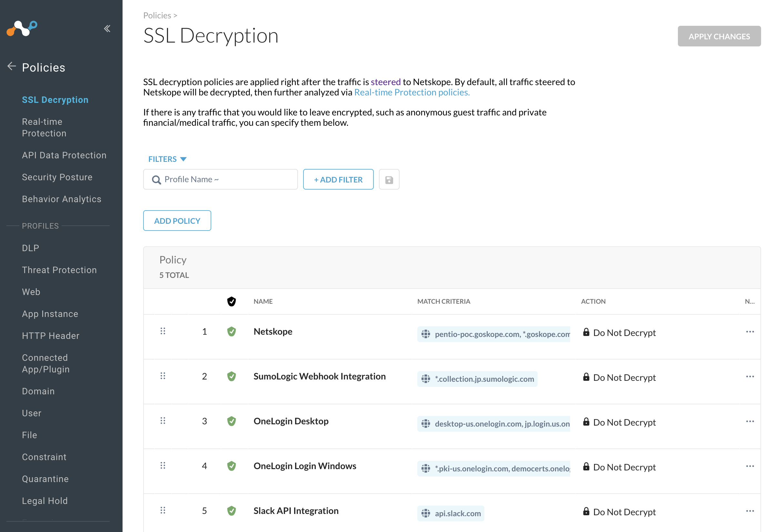Click the save filter floppy-disk icon
774x532 pixels.
[x=389, y=180]
